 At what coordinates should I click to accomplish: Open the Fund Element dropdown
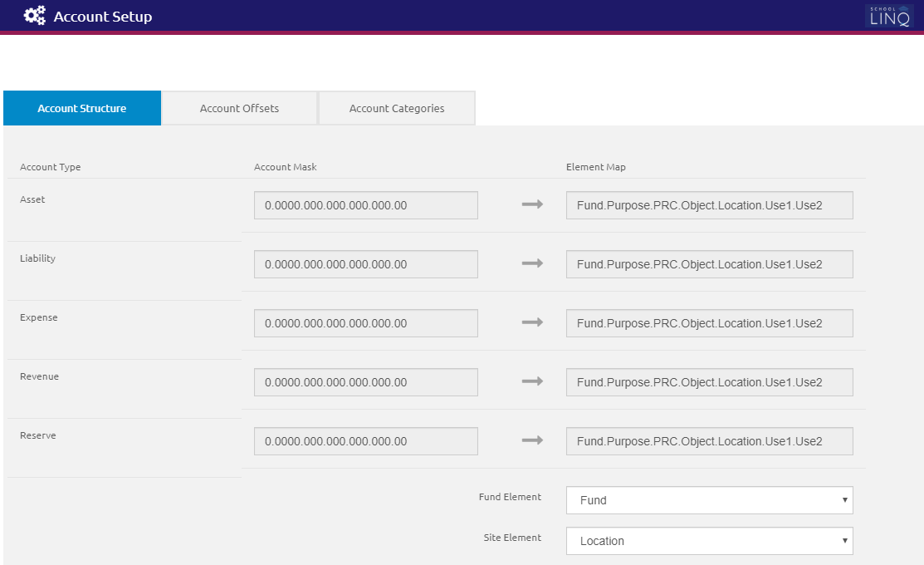(x=709, y=500)
